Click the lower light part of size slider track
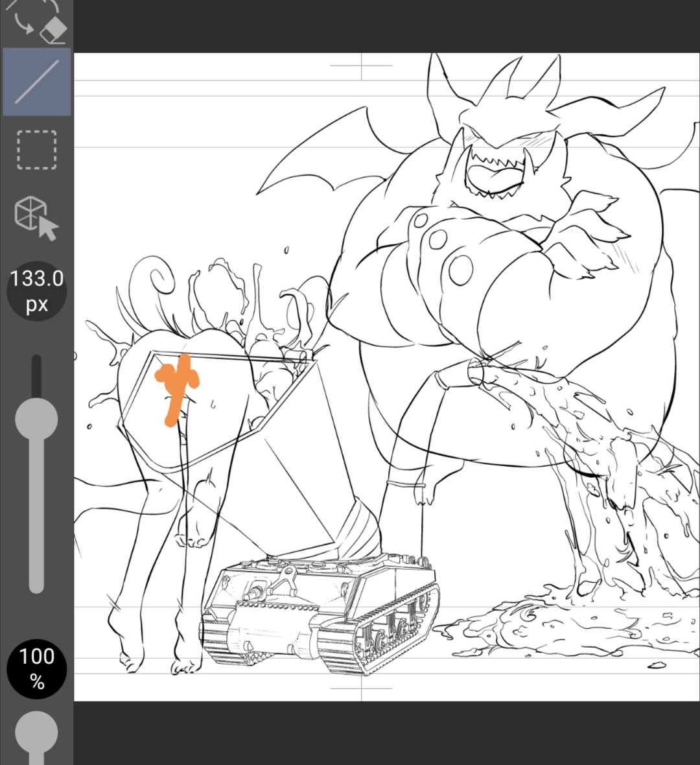700x765 pixels. pyautogui.click(x=36, y=519)
